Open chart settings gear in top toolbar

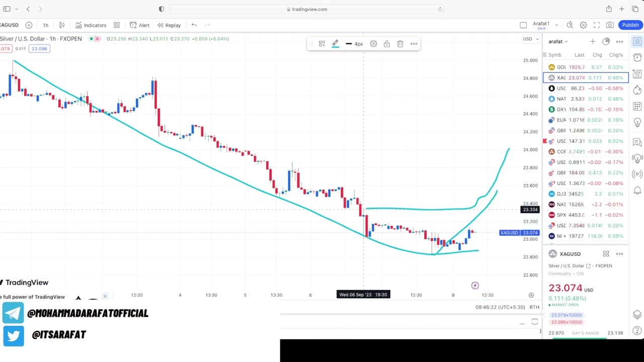click(583, 25)
